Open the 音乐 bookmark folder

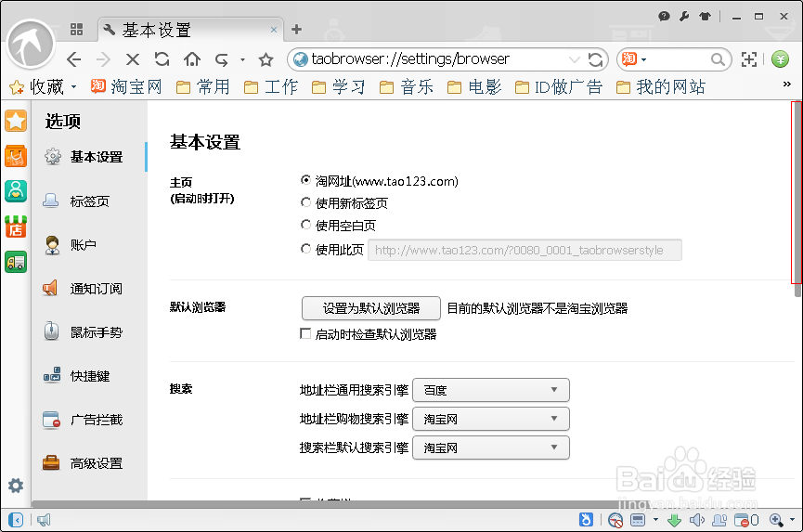click(407, 86)
